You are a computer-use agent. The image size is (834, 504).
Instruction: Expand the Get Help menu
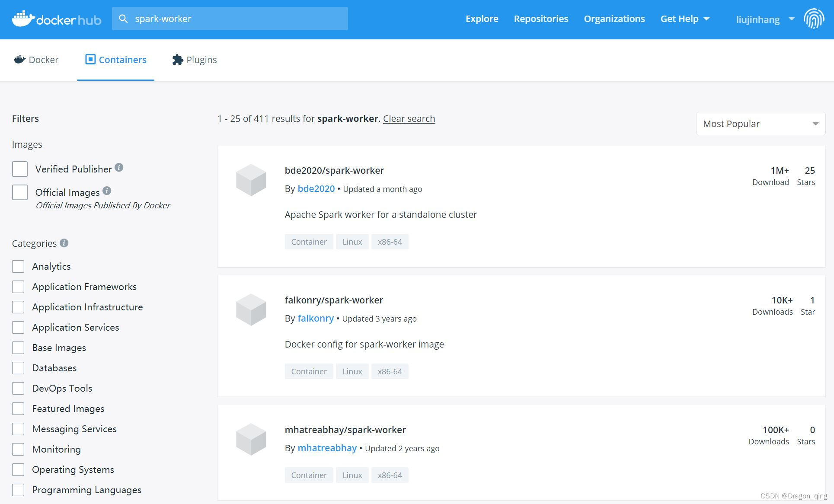click(x=684, y=19)
